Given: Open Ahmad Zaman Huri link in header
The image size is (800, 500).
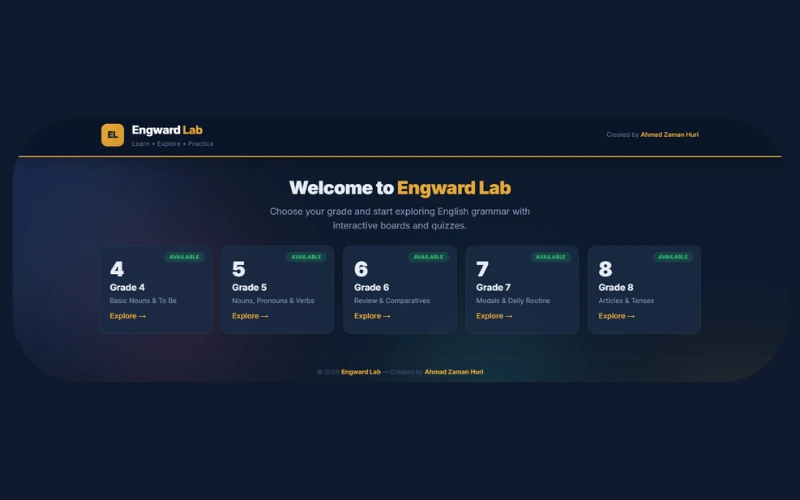Looking at the screenshot, I should [x=669, y=135].
